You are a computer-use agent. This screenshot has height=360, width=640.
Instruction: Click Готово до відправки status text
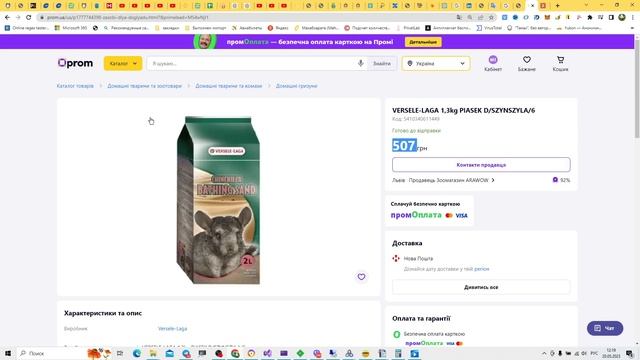[416, 131]
